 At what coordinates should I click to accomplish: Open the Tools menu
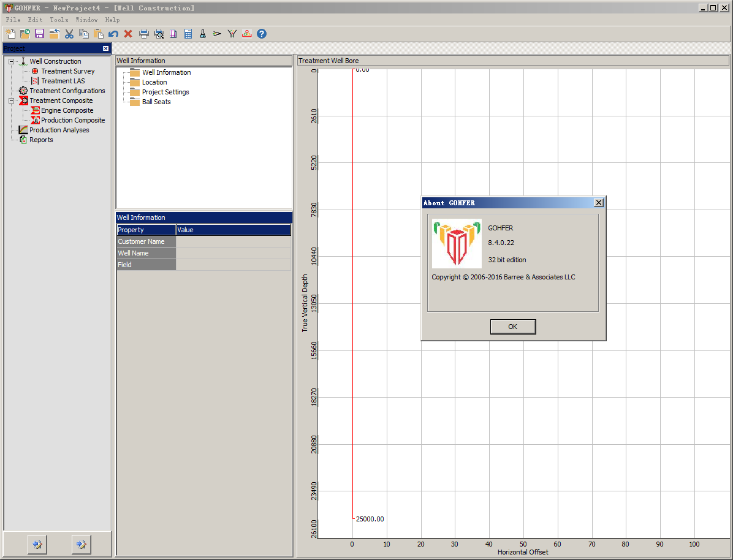pyautogui.click(x=59, y=20)
